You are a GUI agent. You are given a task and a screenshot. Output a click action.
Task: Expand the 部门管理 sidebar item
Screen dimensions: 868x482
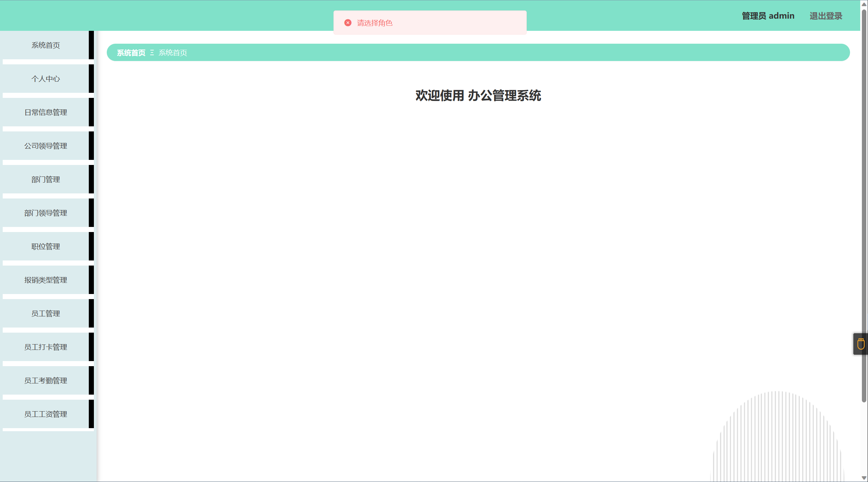46,180
